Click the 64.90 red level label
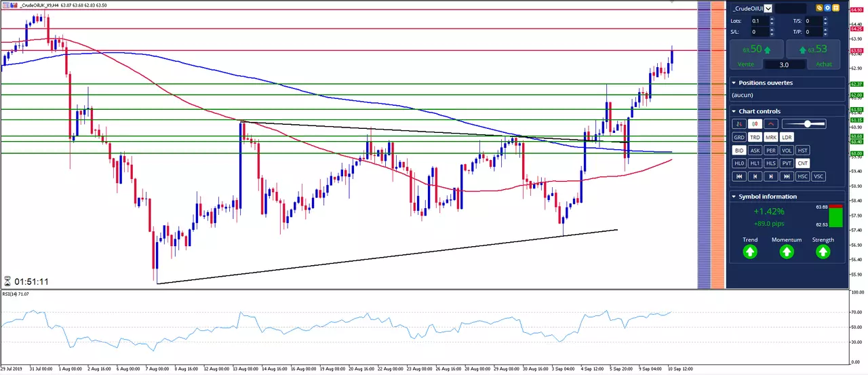Viewport: 868px width, 375px height. (x=856, y=9)
